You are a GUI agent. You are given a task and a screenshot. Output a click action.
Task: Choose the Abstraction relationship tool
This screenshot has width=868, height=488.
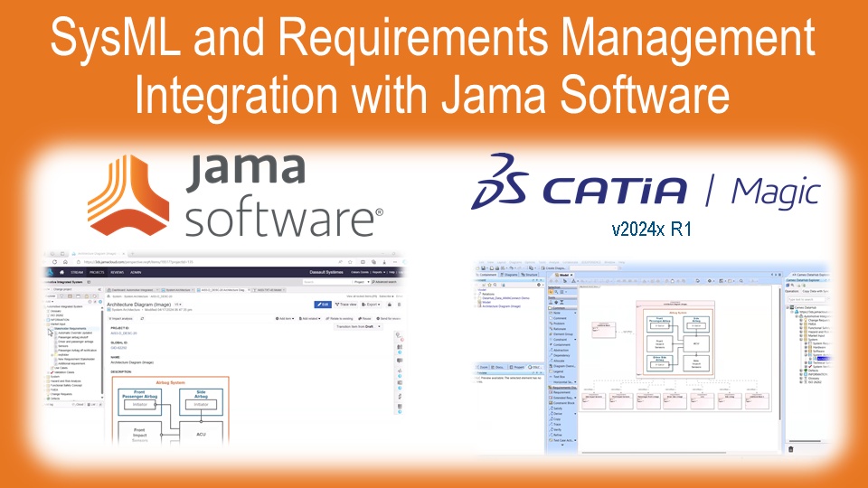click(x=561, y=351)
